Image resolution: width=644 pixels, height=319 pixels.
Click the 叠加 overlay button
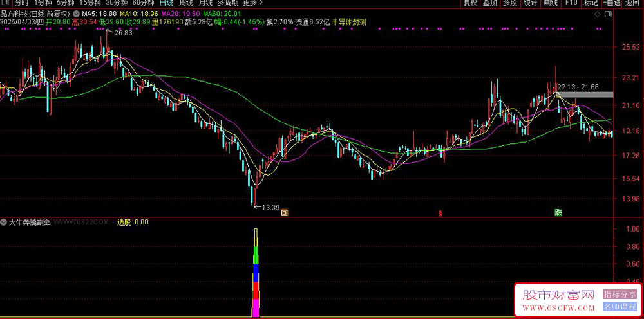coord(490,3)
